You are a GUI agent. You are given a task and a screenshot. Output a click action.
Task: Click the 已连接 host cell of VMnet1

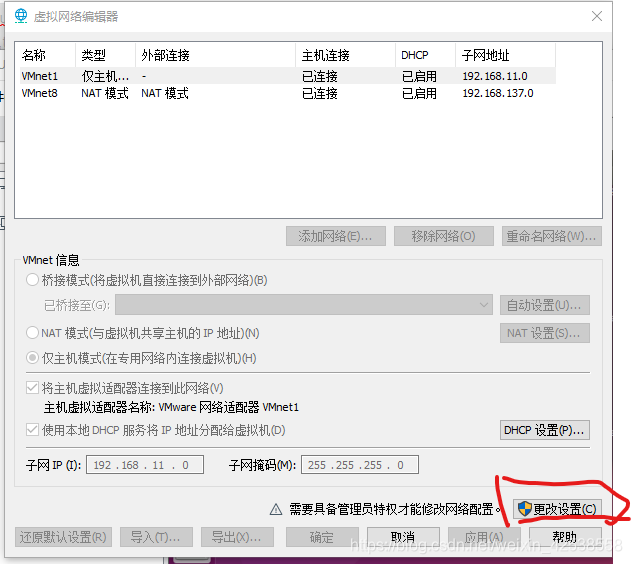coord(320,76)
